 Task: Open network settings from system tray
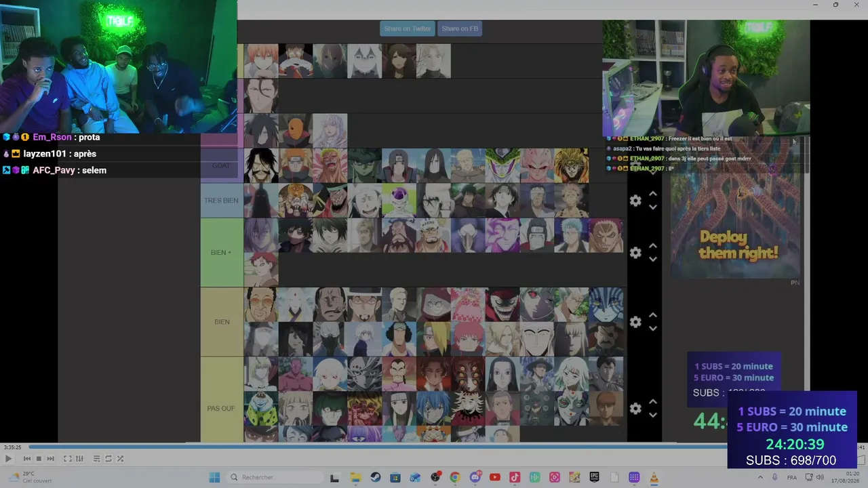coord(808,477)
